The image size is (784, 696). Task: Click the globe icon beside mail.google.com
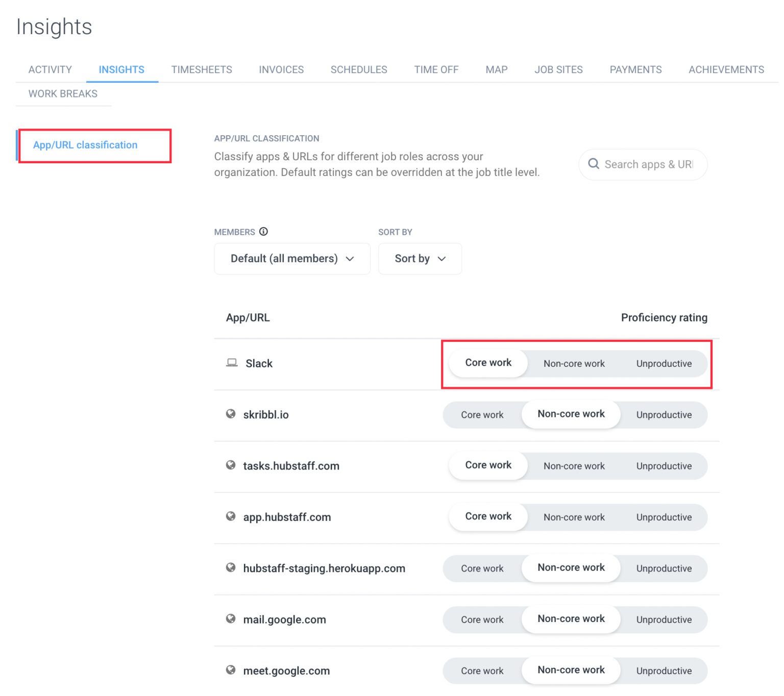[230, 619]
